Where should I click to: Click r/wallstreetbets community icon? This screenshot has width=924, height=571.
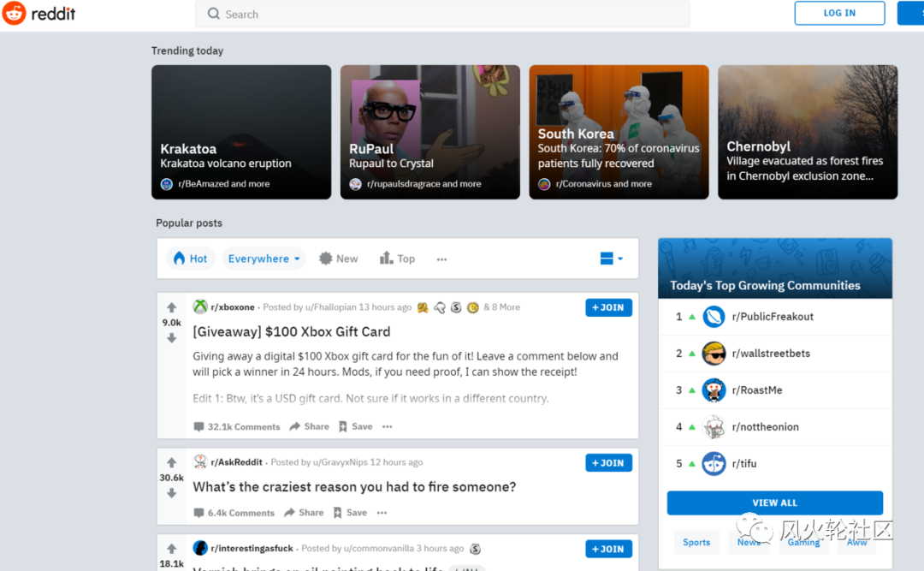(714, 354)
